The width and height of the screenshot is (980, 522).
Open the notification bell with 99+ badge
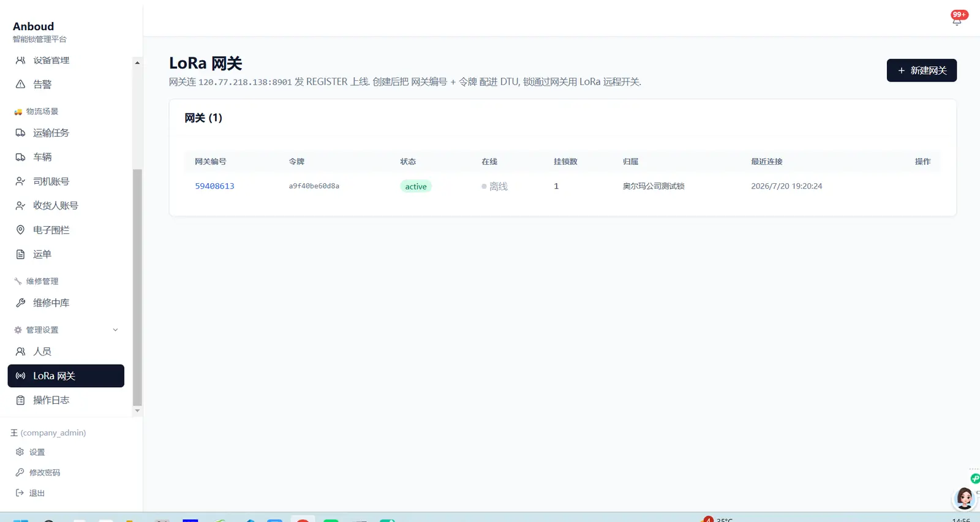coord(957,18)
